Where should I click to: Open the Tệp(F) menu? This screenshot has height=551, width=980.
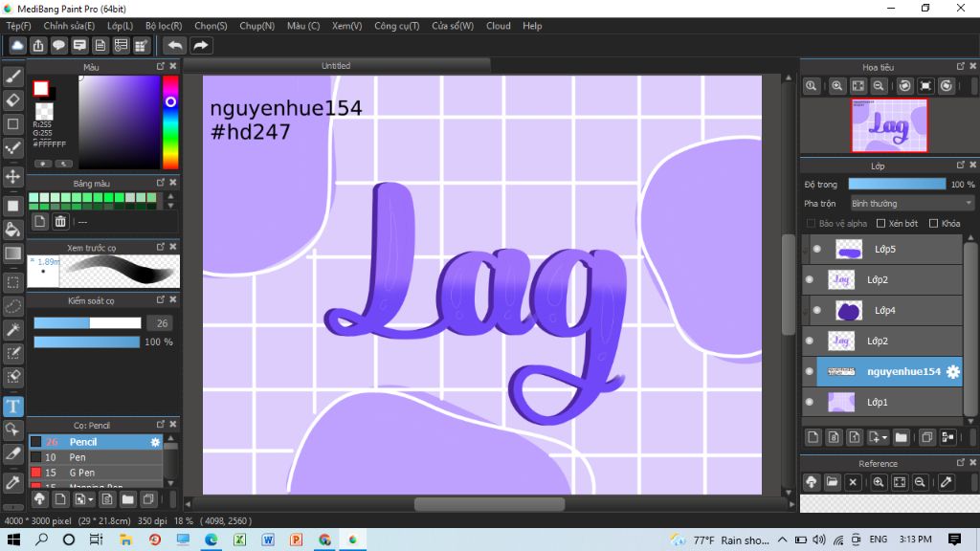point(18,26)
